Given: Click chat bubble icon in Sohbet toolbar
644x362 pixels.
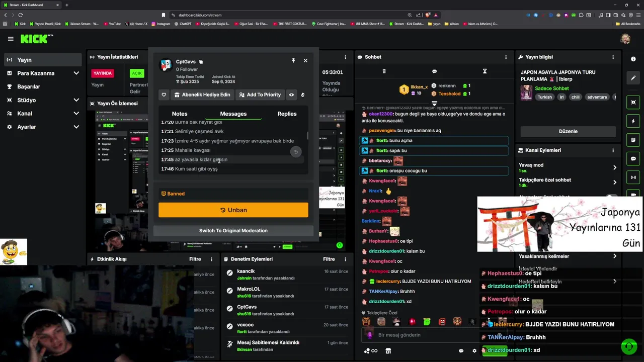Looking at the screenshot, I should (x=434, y=71).
